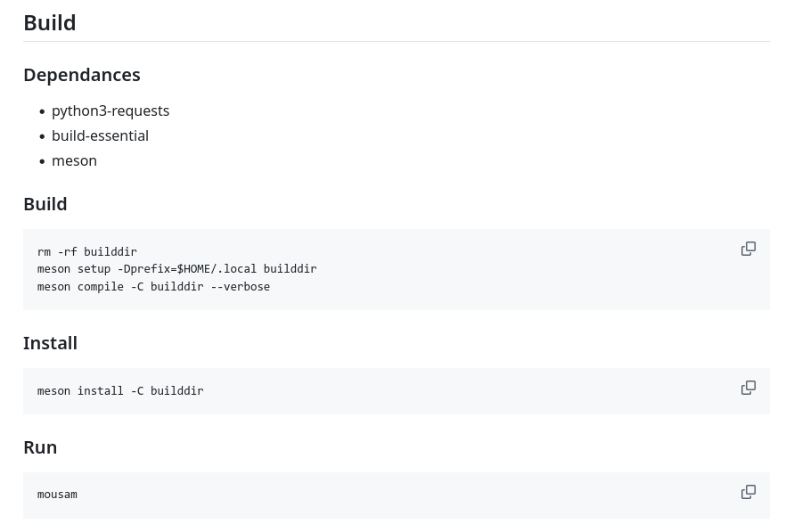Click the Build subsection heading above code
794x532 pixels.
[45, 204]
